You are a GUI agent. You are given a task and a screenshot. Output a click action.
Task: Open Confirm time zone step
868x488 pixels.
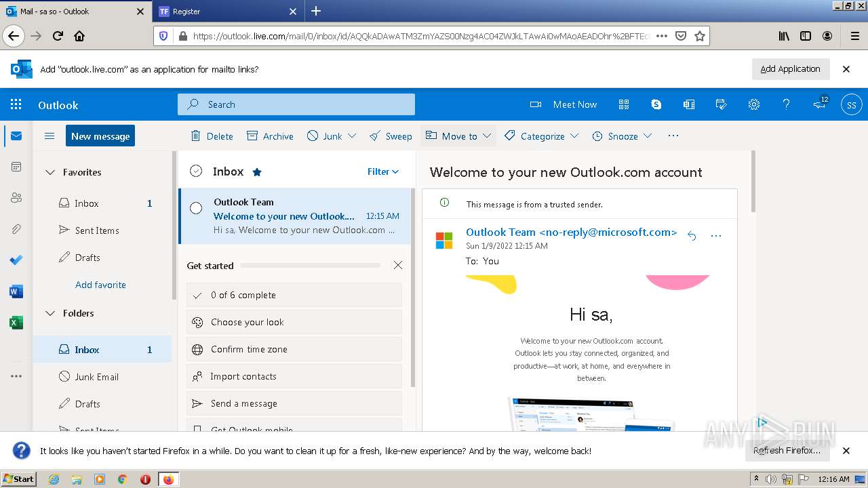[294, 349]
